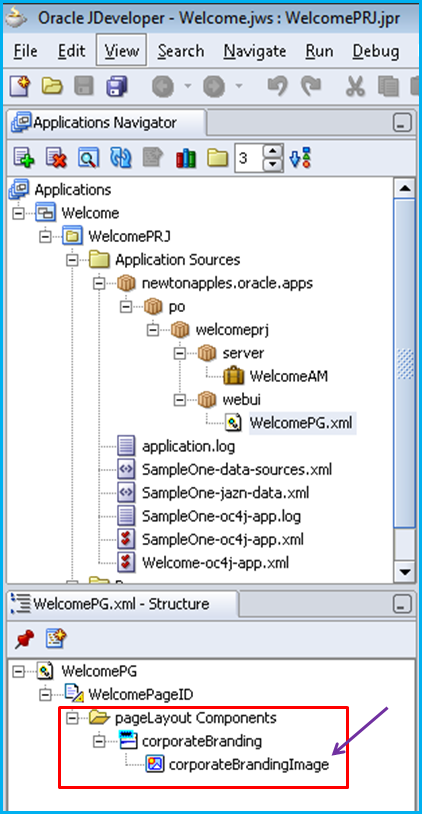Collapse the pageLayout Components node

click(x=73, y=718)
